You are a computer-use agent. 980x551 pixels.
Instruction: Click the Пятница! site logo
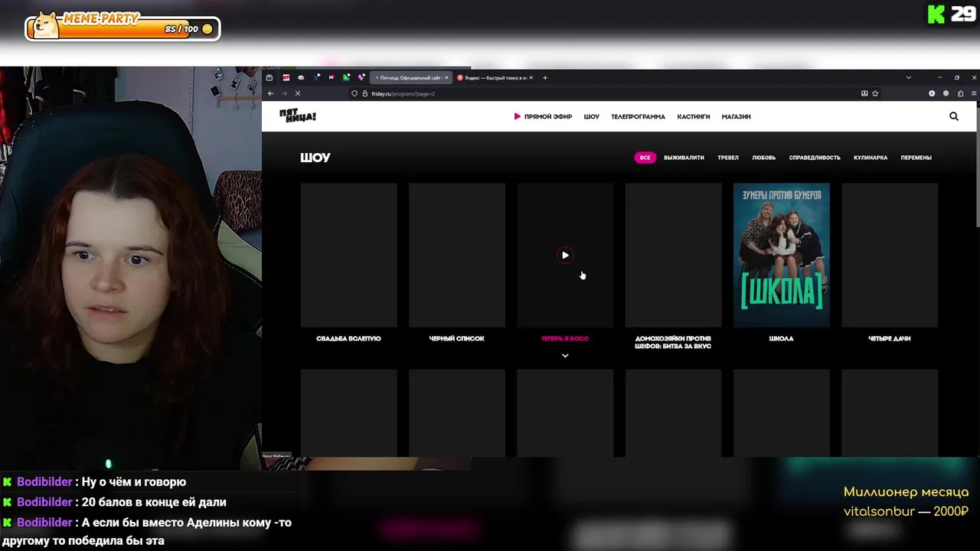[297, 116]
